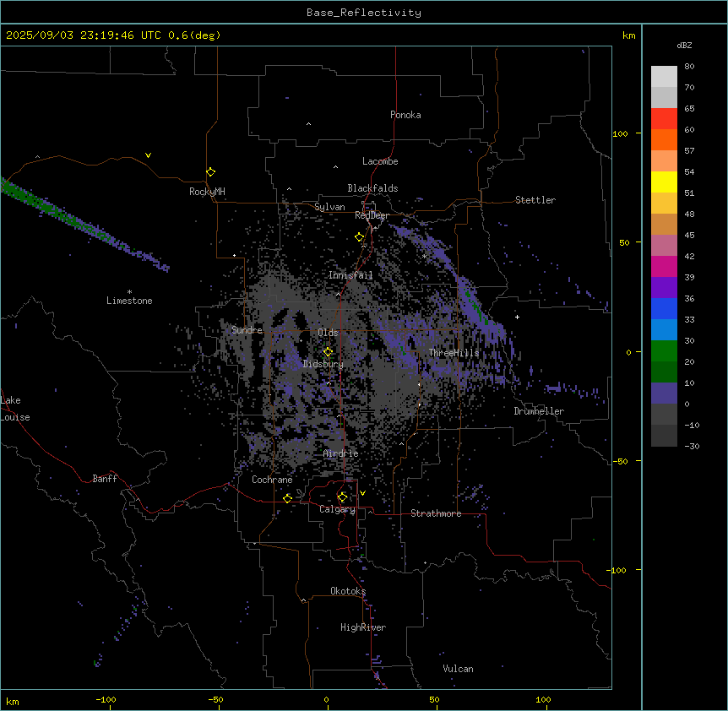Click the yellow diamond marker above Calgary

tap(342, 497)
